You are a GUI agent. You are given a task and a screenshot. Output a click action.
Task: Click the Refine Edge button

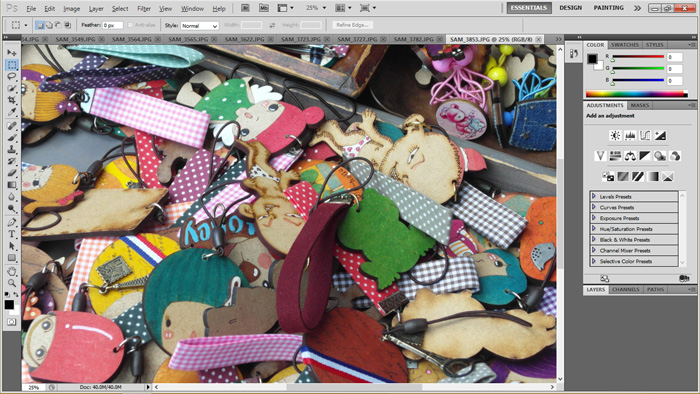353,25
